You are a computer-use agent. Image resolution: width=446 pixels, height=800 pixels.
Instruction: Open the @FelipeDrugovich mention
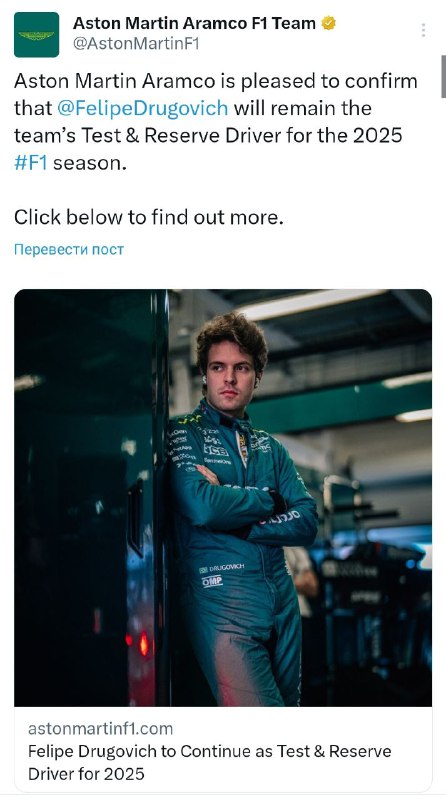coord(142,108)
